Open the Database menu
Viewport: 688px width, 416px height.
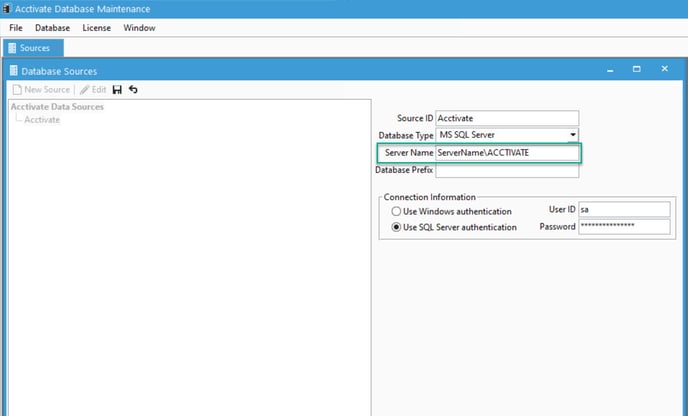tap(52, 28)
